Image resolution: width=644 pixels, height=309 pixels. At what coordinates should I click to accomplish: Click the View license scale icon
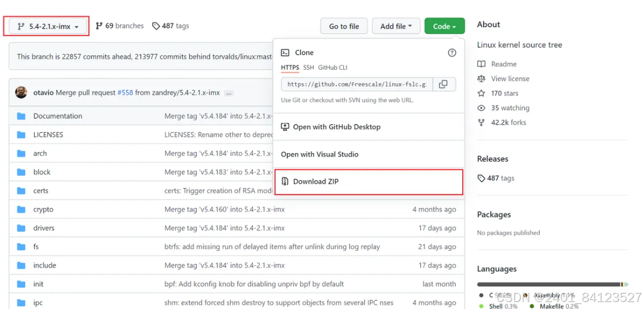click(x=481, y=79)
